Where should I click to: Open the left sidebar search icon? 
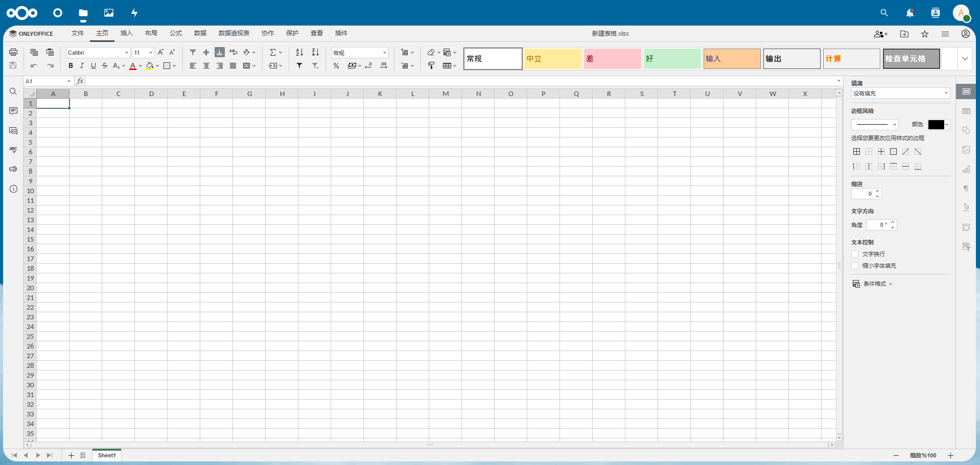13,91
